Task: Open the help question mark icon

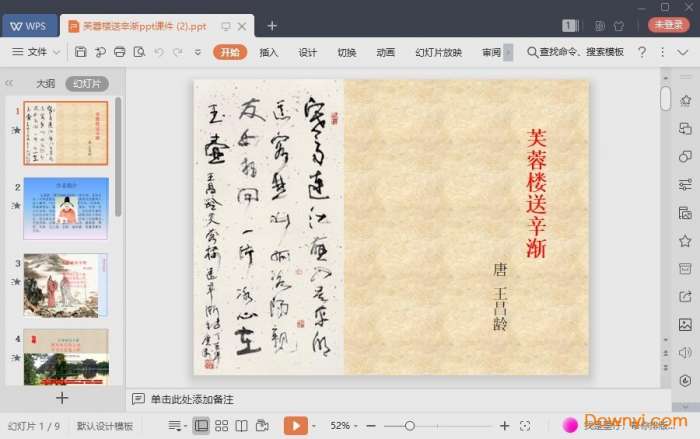Action: 642,52
